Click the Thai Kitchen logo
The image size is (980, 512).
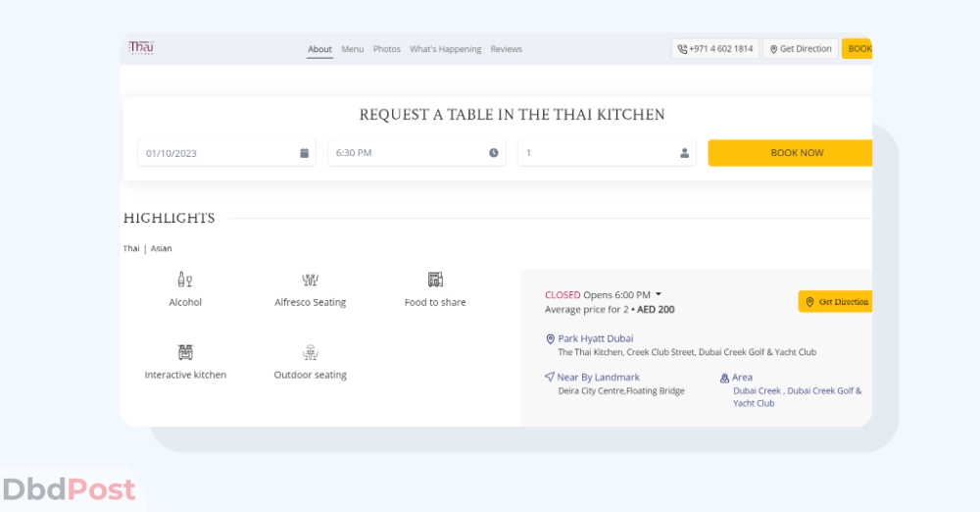[x=141, y=48]
